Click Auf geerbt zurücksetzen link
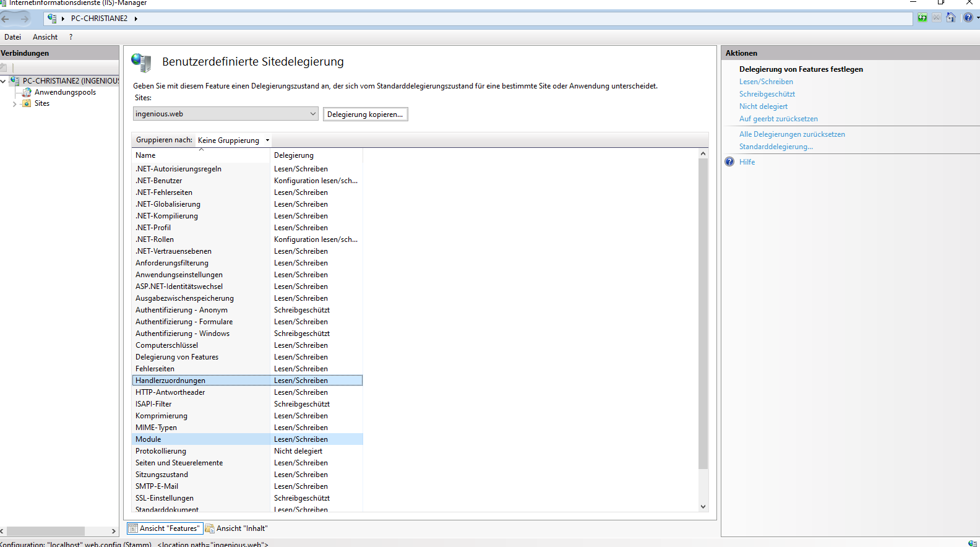The height and width of the screenshot is (547, 980). 778,119
